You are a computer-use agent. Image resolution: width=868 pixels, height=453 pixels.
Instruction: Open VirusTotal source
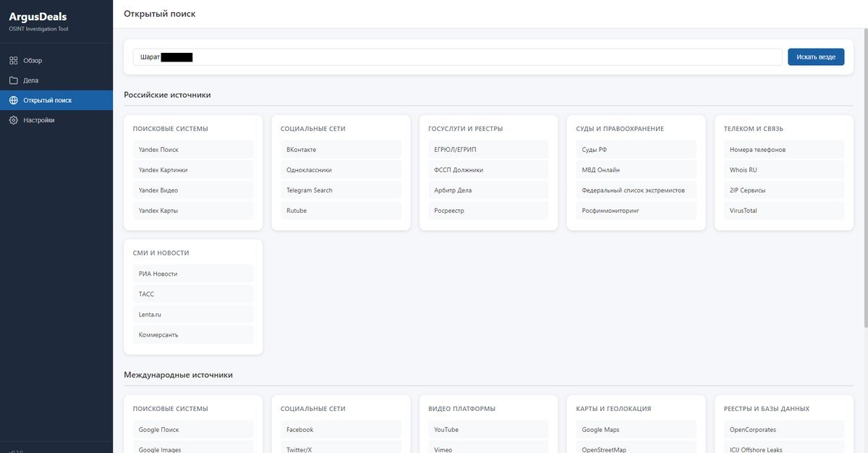[x=783, y=211]
